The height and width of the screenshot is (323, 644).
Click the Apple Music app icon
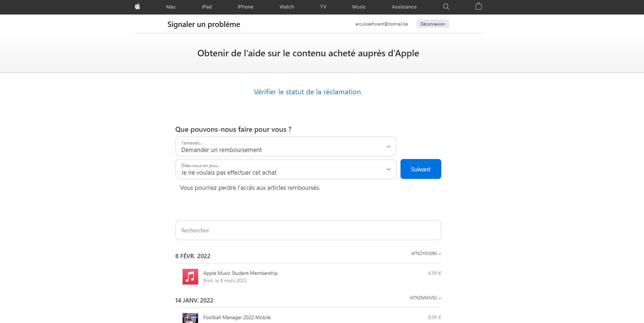[190, 277]
